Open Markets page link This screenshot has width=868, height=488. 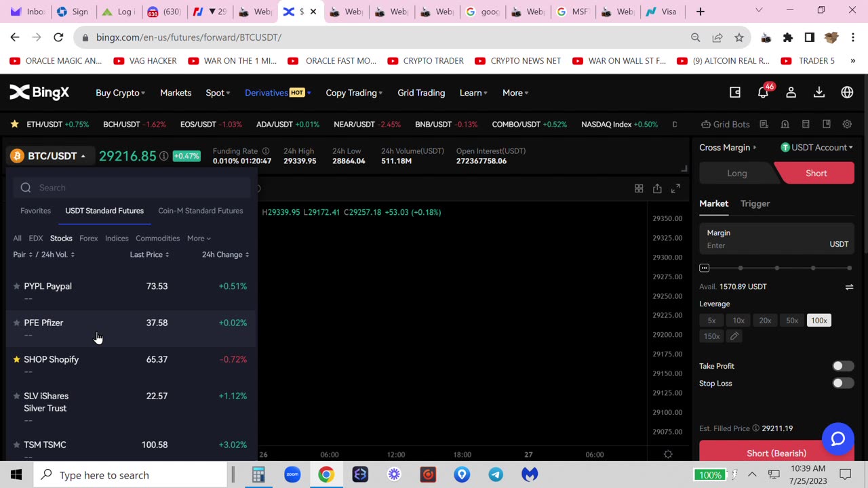point(176,93)
